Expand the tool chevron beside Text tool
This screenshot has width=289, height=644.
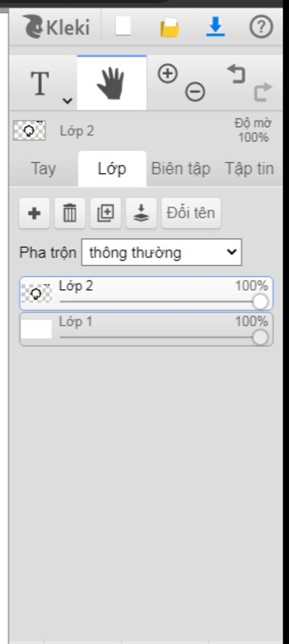pyautogui.click(x=67, y=100)
